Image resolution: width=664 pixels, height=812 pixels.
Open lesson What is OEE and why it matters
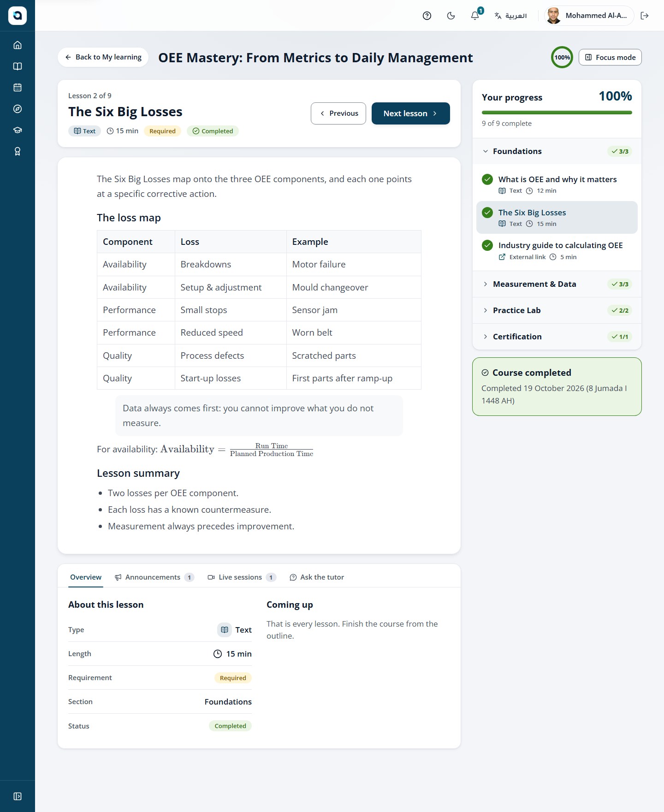[557, 184]
